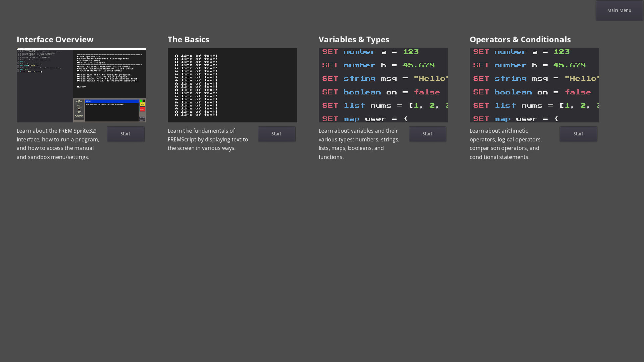644x362 pixels.
Task: Select the Variables & Types code preview image
Action: pos(383,85)
